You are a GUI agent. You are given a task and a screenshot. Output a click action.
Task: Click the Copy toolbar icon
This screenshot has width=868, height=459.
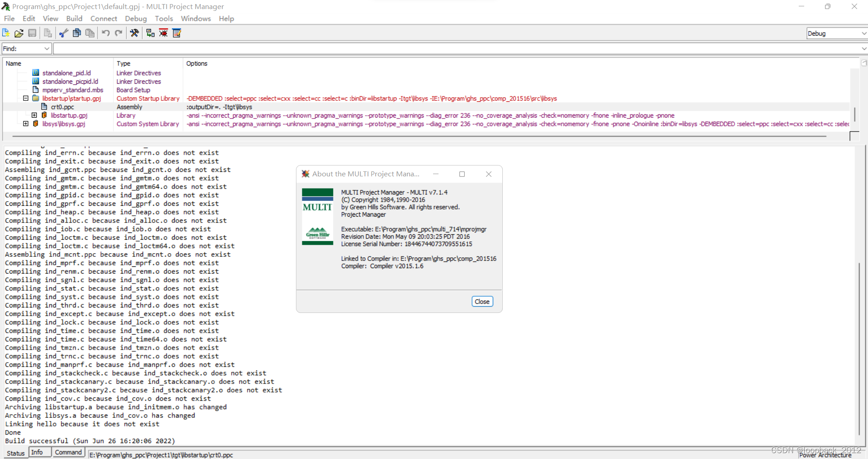point(76,33)
